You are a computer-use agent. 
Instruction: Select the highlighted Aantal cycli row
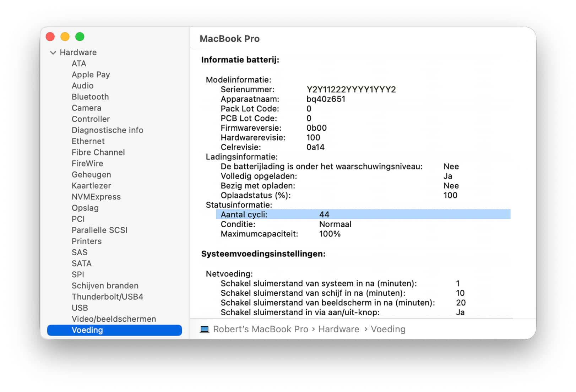(362, 214)
